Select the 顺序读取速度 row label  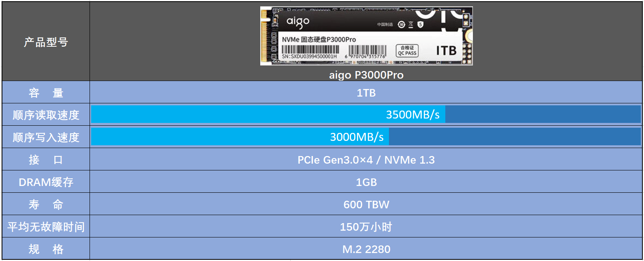point(46,115)
